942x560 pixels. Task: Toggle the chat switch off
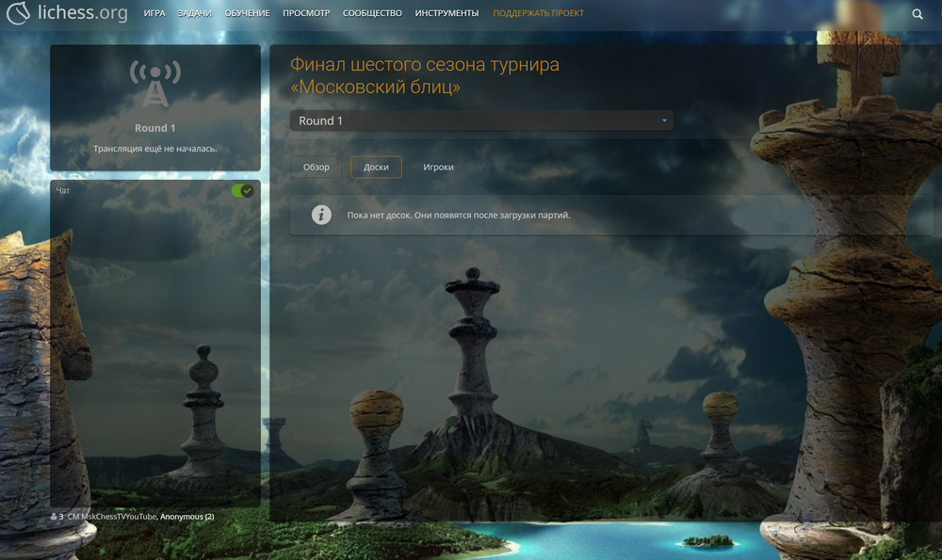242,191
